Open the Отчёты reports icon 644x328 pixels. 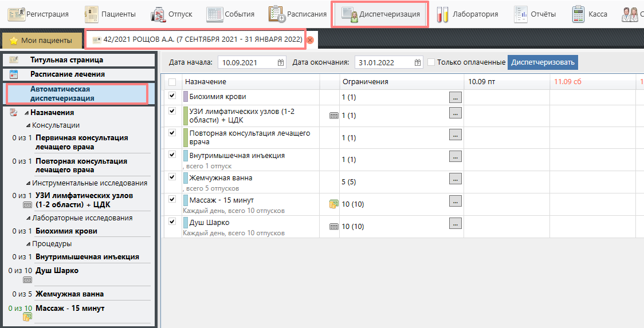click(x=520, y=14)
